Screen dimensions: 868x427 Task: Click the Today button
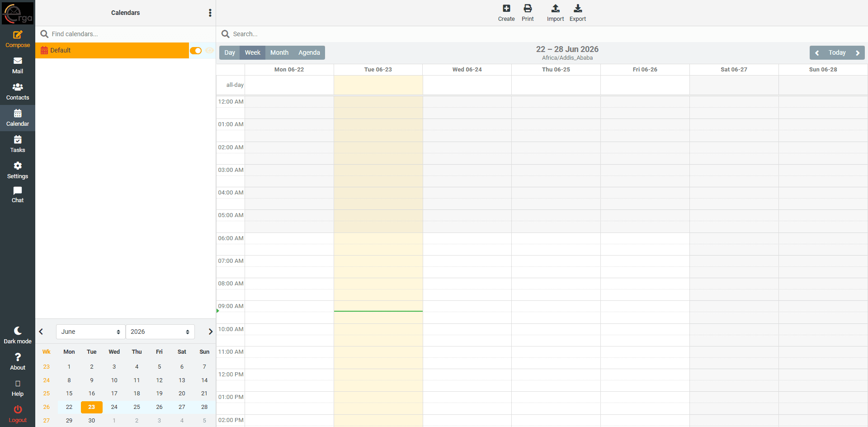[837, 53]
